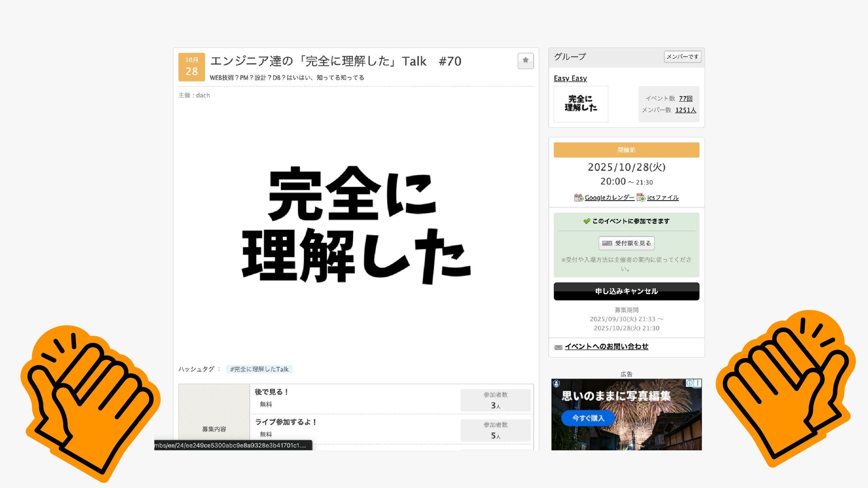Click 今すぐ購入 in the advertisement
The image size is (868, 488).
588,418
